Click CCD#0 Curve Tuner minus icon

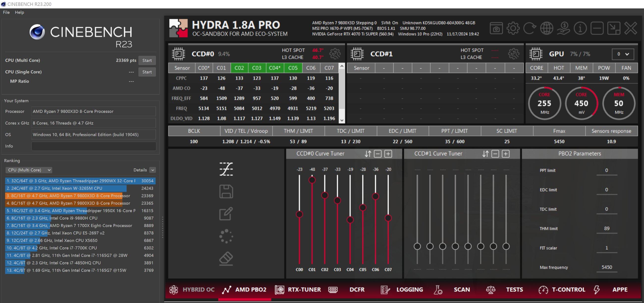(377, 154)
